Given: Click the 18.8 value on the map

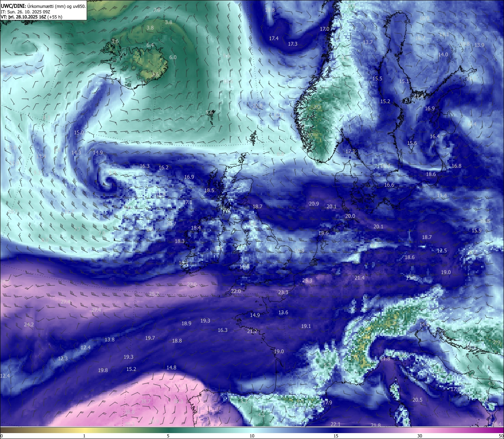Looking at the screenshot, I should click(177, 341).
